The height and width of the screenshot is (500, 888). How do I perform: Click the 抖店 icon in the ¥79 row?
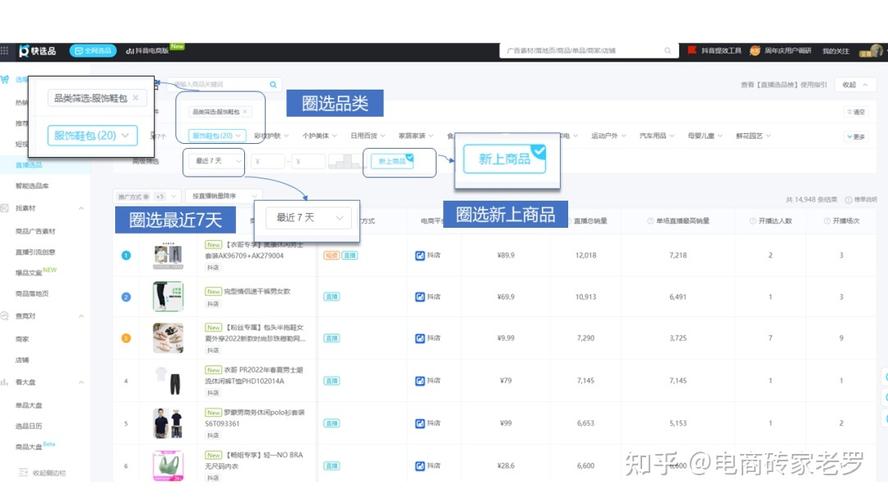coord(420,381)
